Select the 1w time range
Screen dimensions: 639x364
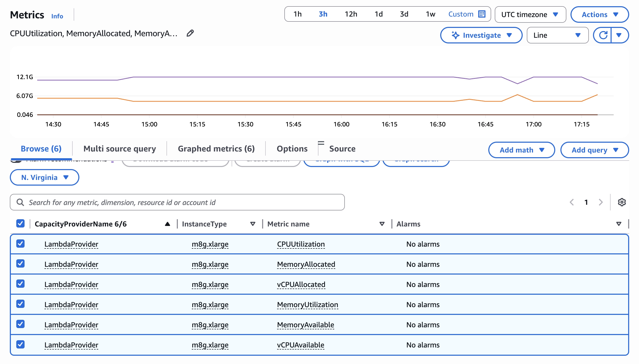[430, 14]
